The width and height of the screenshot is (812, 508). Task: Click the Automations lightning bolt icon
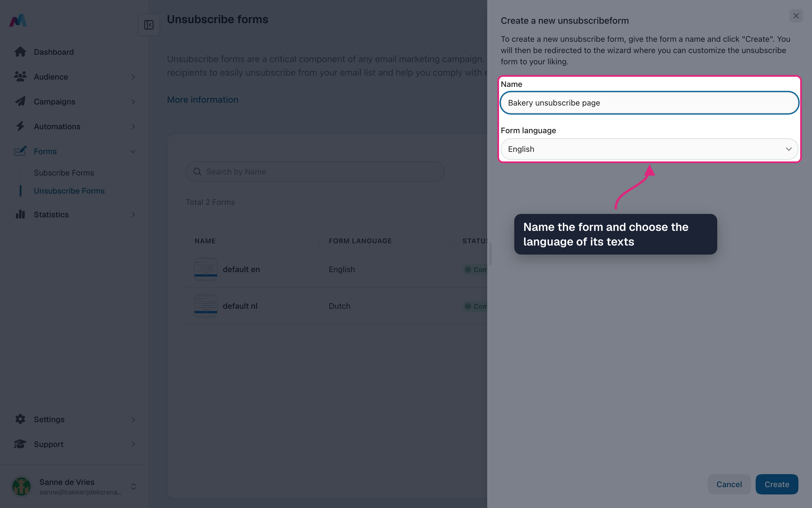click(x=20, y=126)
